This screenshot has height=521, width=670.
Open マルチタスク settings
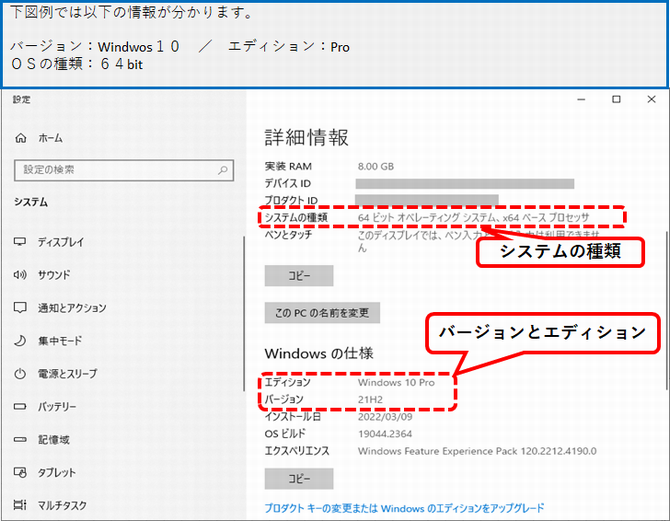(x=62, y=505)
